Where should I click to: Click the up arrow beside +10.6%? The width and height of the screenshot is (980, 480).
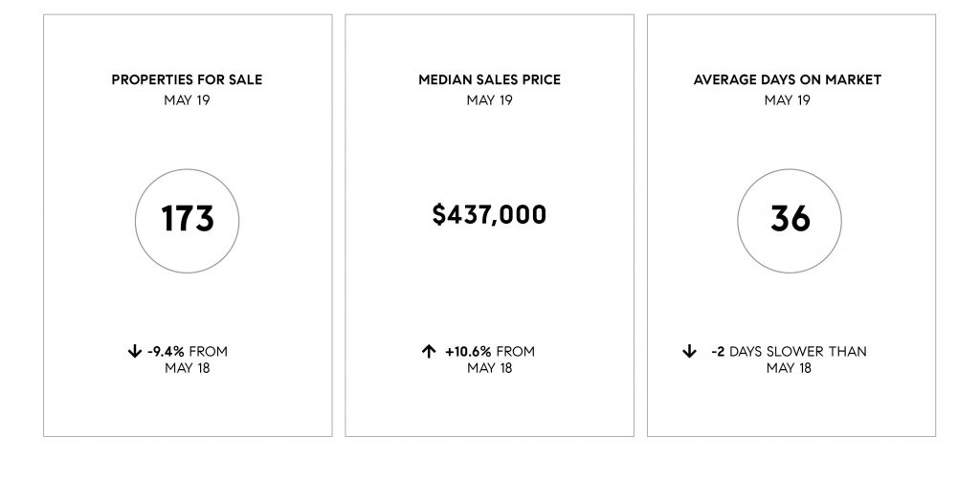(429, 352)
